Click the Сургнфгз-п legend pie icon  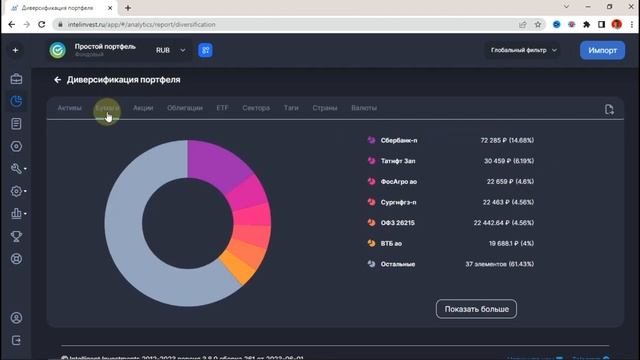point(371,202)
